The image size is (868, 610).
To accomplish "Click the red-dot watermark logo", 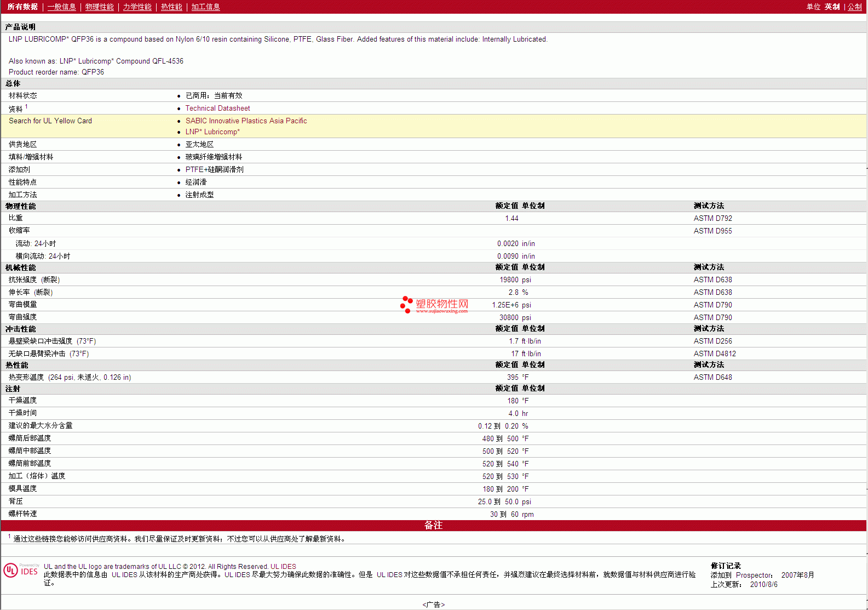I will tap(406, 305).
